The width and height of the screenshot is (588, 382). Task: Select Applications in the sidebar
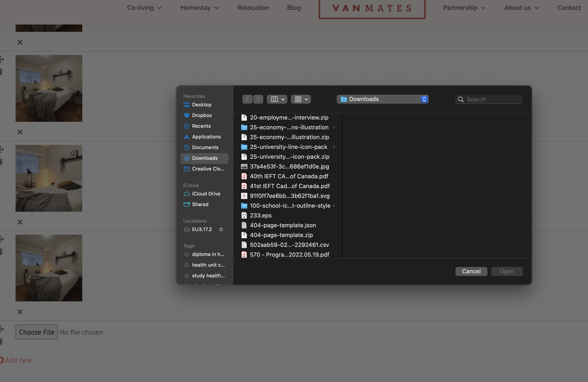204,137
